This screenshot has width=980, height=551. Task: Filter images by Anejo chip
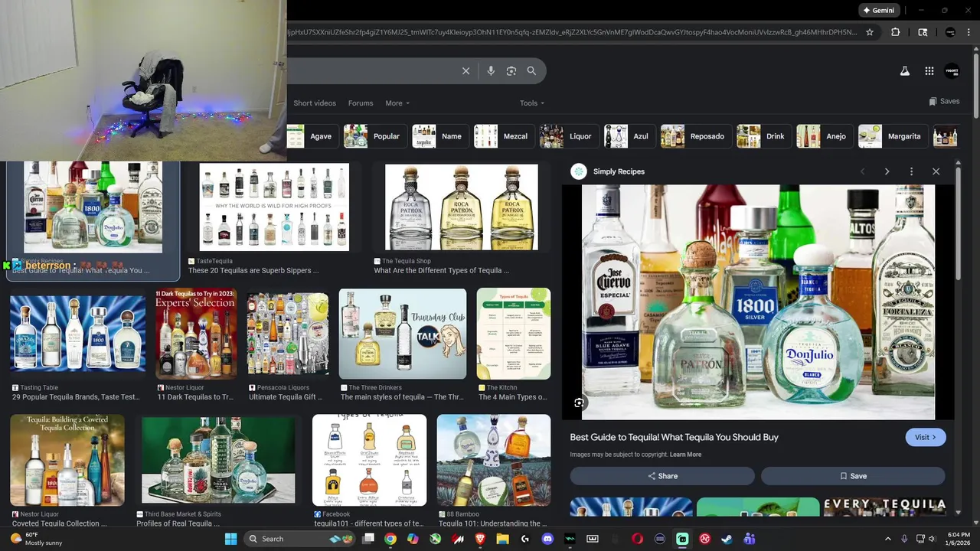[823, 136]
